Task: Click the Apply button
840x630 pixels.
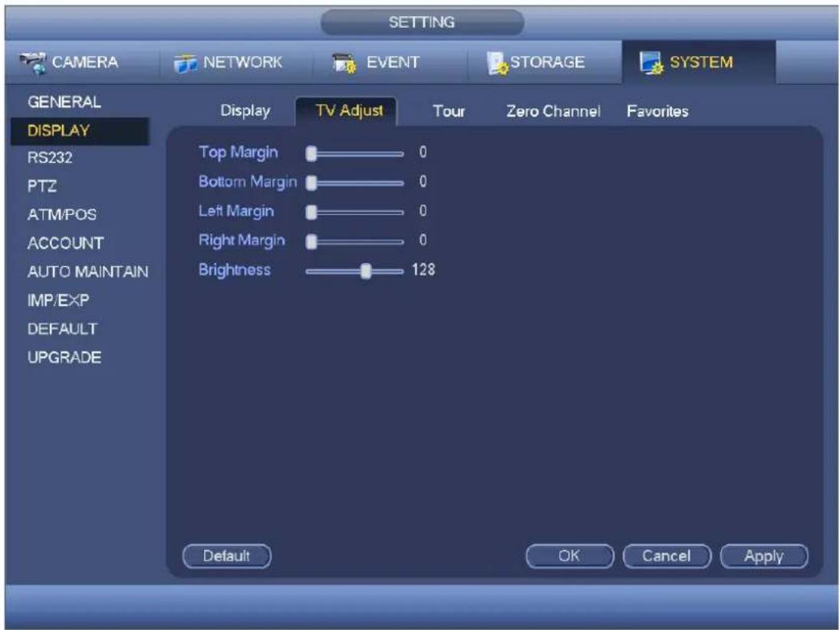Action: 764,556
